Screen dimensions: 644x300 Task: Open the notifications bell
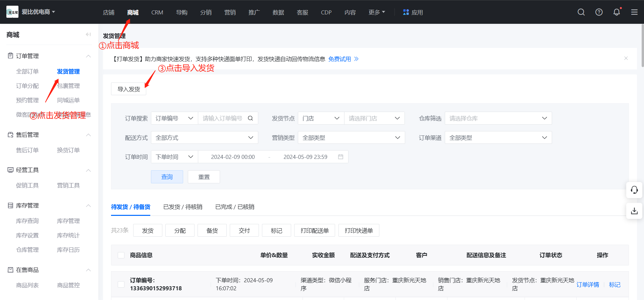tap(616, 12)
